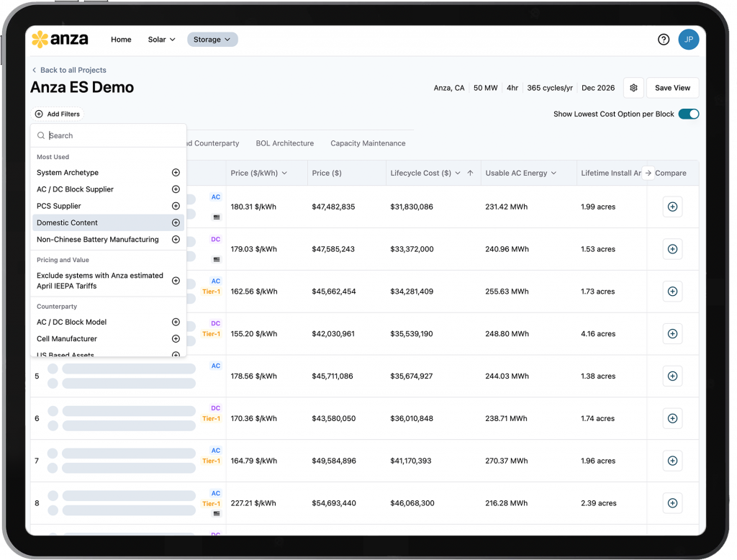Add the Cell Manufacturer filter plus icon
The width and height of the screenshot is (737, 560).
176,338
